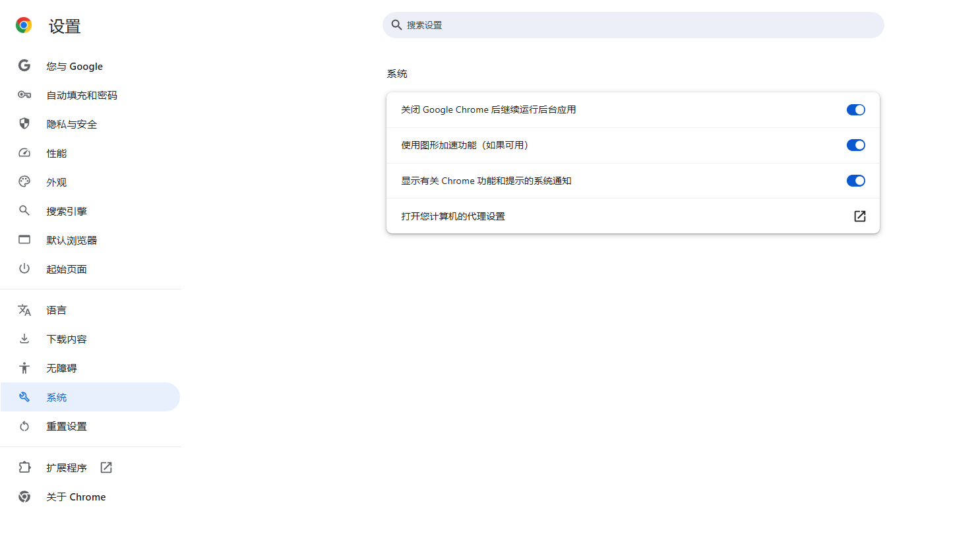
Task: Click the 关闭 Google Chrome 后继续运行后台应用 label
Action: coord(489,109)
